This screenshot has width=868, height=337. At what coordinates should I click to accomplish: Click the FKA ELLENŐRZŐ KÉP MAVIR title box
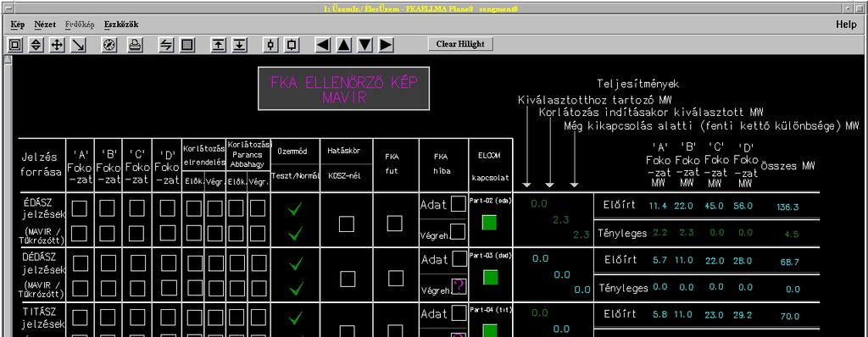(x=343, y=89)
